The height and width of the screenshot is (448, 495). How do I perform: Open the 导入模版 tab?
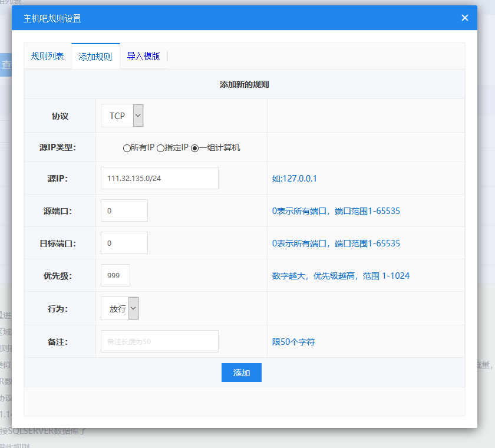143,57
